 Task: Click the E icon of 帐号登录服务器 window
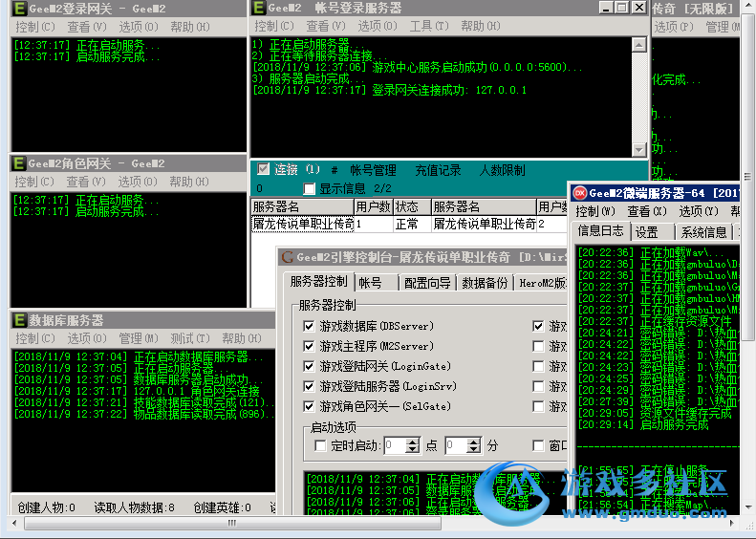pyautogui.click(x=258, y=8)
